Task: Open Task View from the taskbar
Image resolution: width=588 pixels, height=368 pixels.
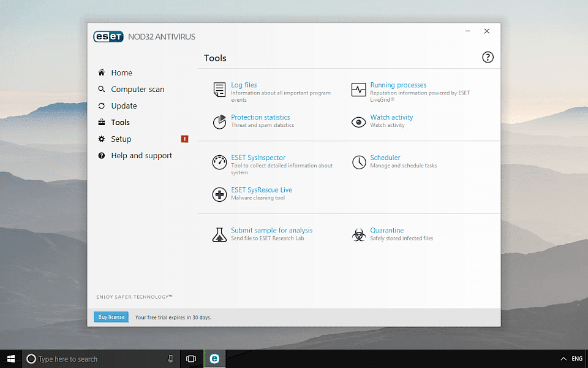Action: coord(191,359)
